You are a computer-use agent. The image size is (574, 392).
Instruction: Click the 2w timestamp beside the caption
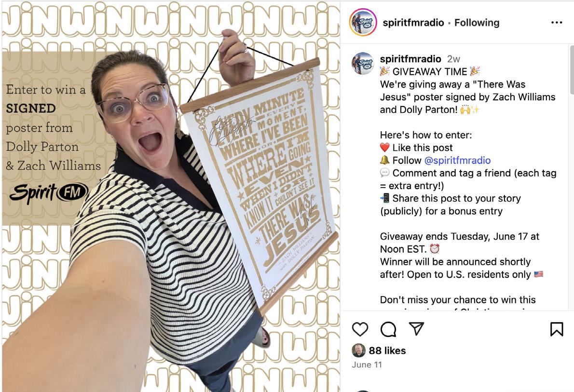[x=453, y=59]
